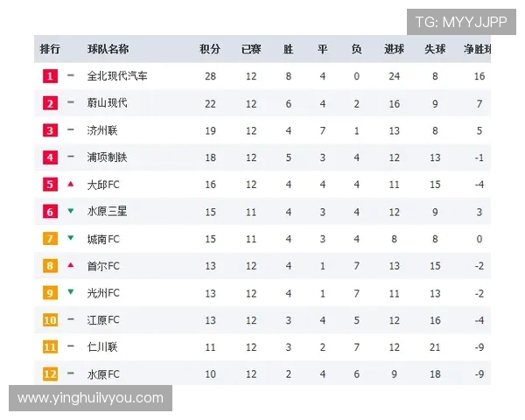Click the red rank 2 badge
Screen dimensions: 525x420
tap(50, 103)
